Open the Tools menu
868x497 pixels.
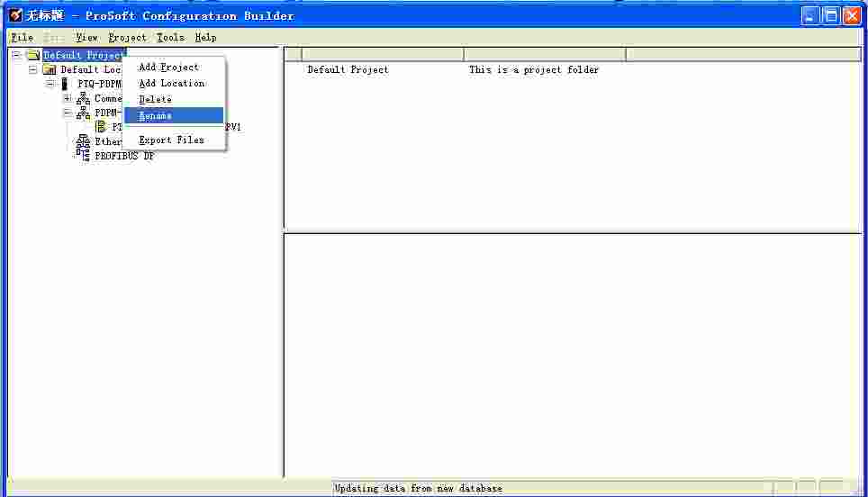click(170, 38)
